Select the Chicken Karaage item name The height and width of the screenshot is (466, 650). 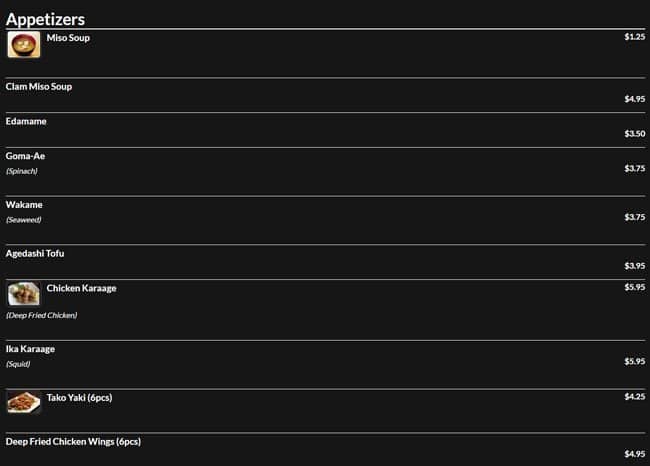(81, 288)
